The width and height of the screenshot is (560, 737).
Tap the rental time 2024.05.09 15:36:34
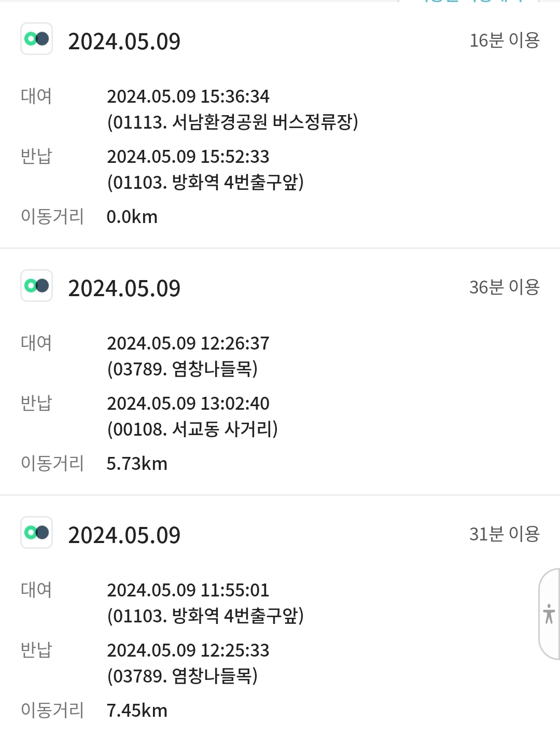pos(188,96)
